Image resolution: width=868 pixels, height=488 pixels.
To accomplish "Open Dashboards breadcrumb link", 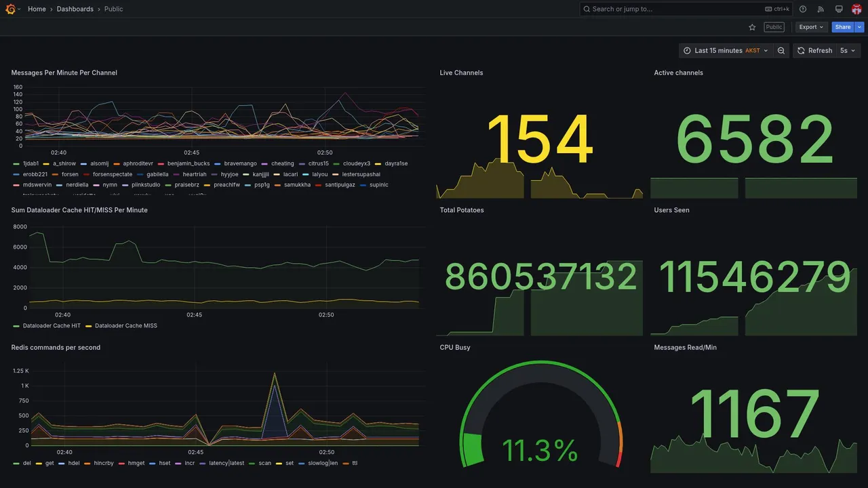I will pos(75,9).
